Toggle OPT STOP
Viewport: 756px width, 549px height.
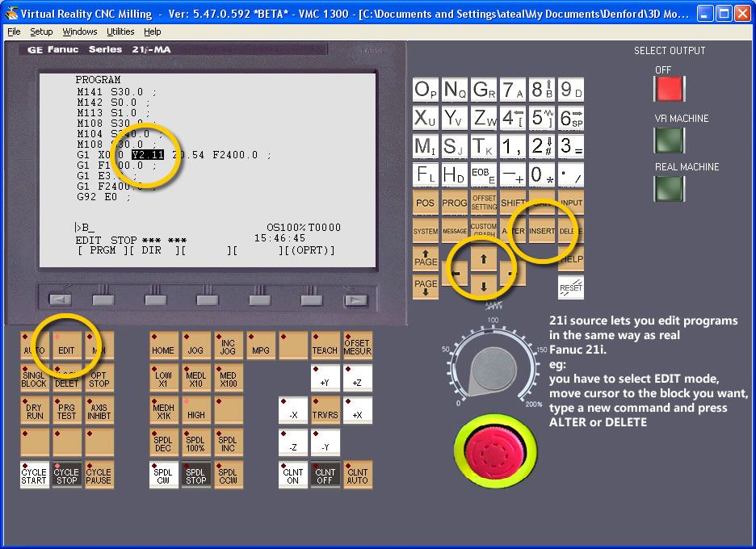99,377
